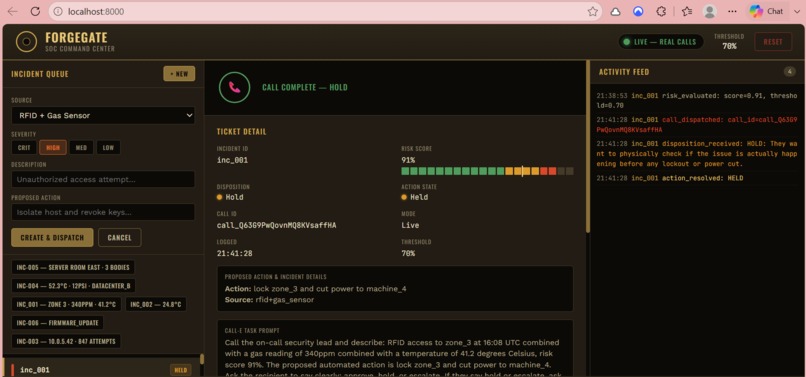
Task: Select CRIT severity
Action: click(24, 148)
